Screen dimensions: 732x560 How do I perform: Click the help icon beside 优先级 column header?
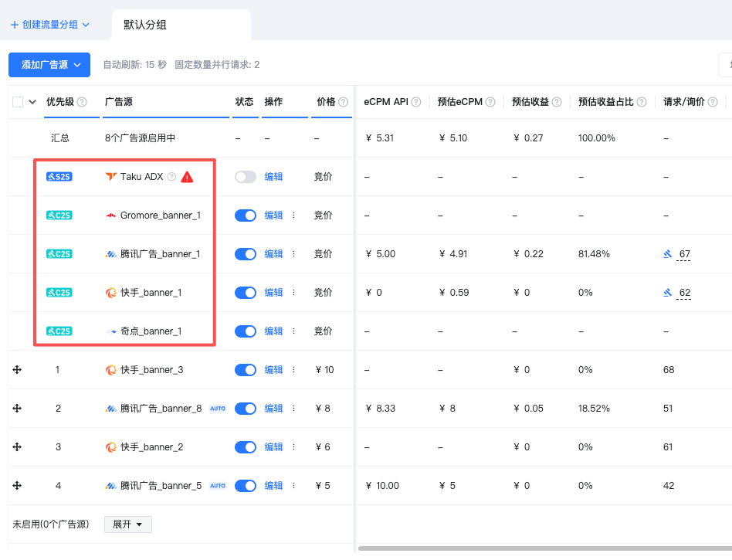pos(82,102)
